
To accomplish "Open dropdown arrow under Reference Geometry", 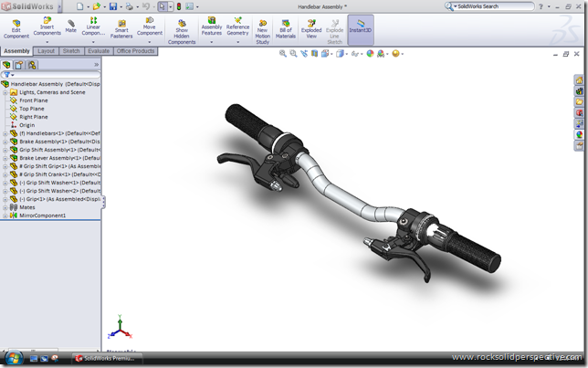I will click(237, 42).
